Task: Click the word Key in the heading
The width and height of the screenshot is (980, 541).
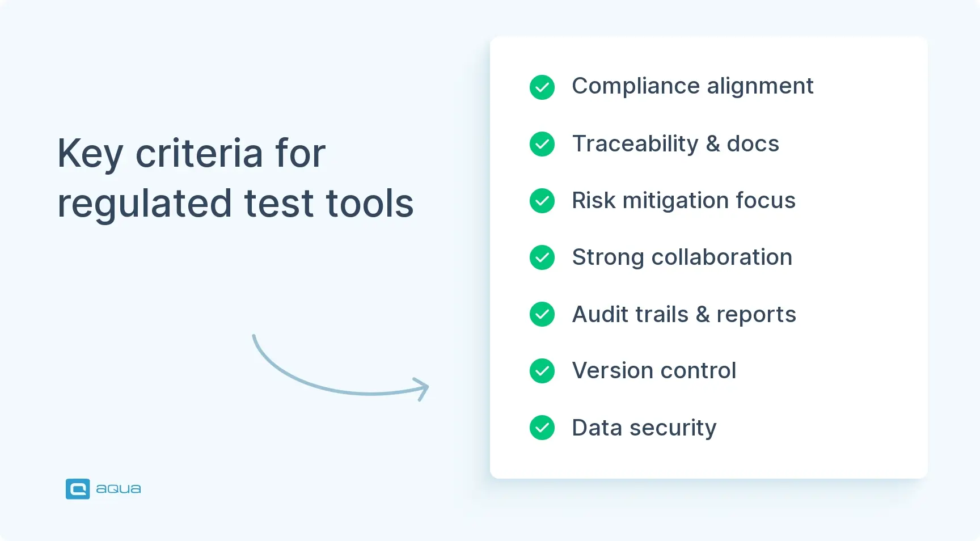Action: pos(90,153)
